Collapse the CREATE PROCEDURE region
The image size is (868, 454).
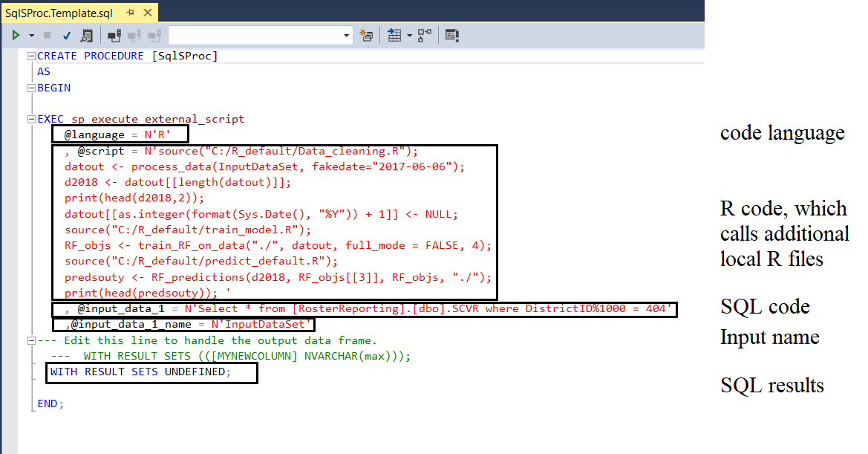(x=30, y=55)
